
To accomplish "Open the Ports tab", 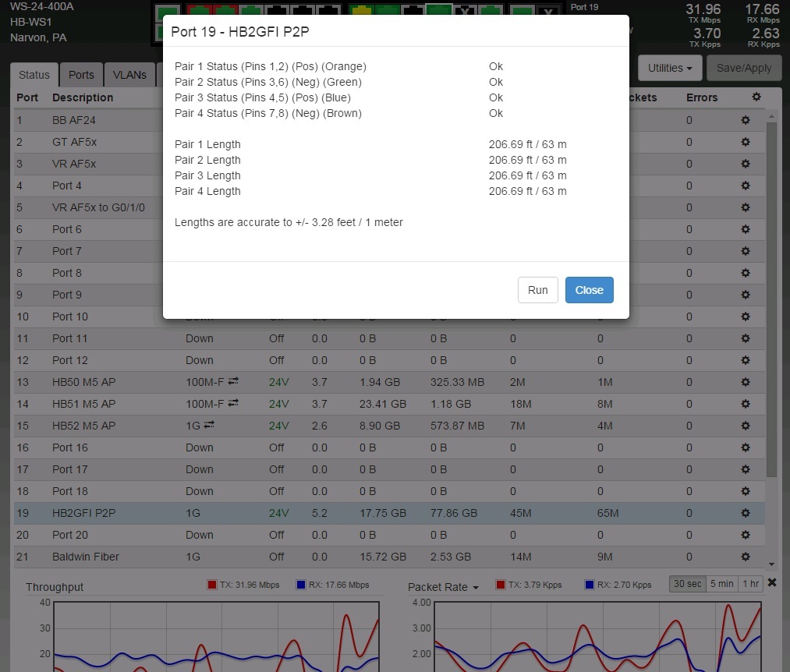I will point(81,75).
